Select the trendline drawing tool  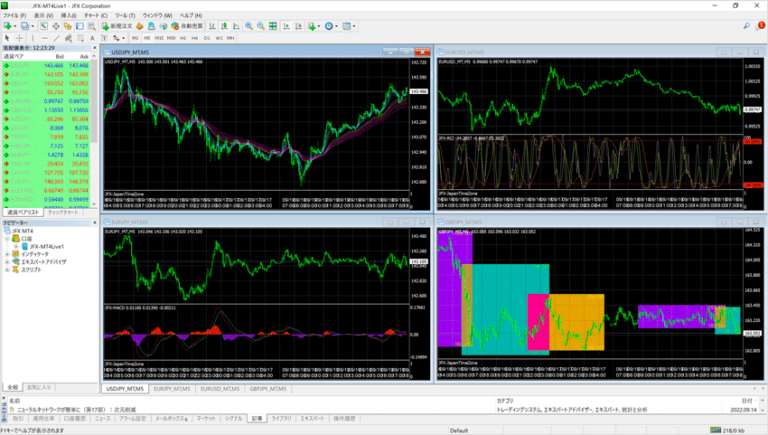coord(54,37)
